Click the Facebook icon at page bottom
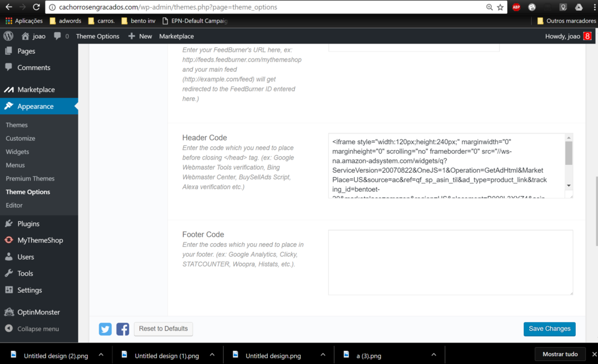The height and width of the screenshot is (364, 598). (x=123, y=329)
